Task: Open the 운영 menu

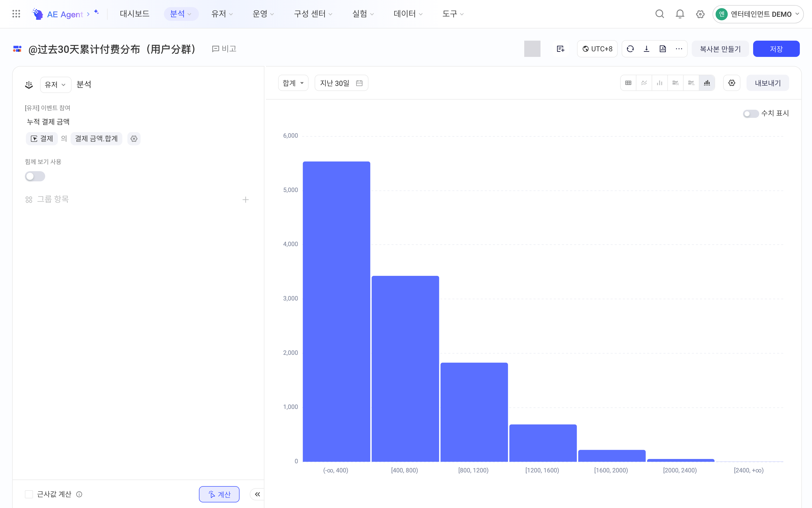Action: point(263,14)
